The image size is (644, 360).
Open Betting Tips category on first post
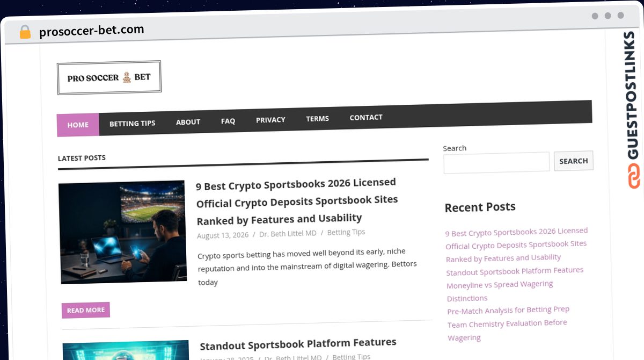[x=346, y=232]
